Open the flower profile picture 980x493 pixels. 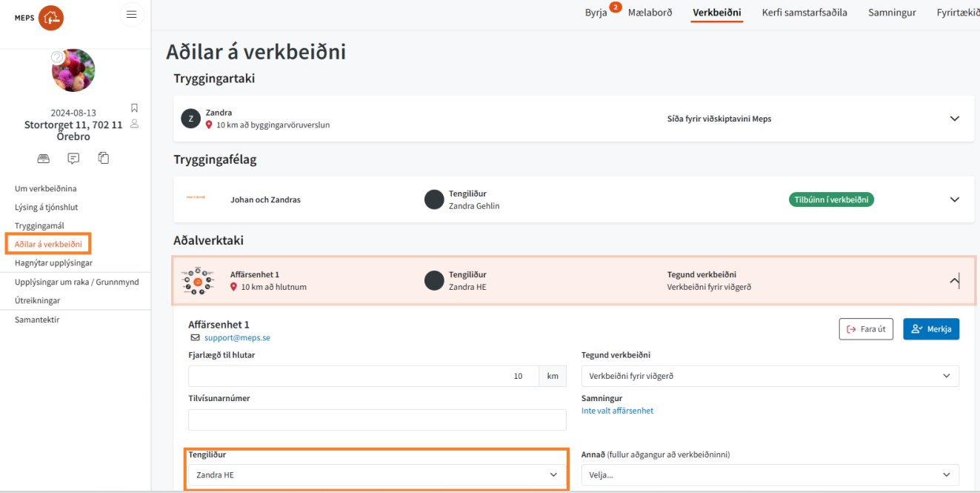[x=73, y=70]
